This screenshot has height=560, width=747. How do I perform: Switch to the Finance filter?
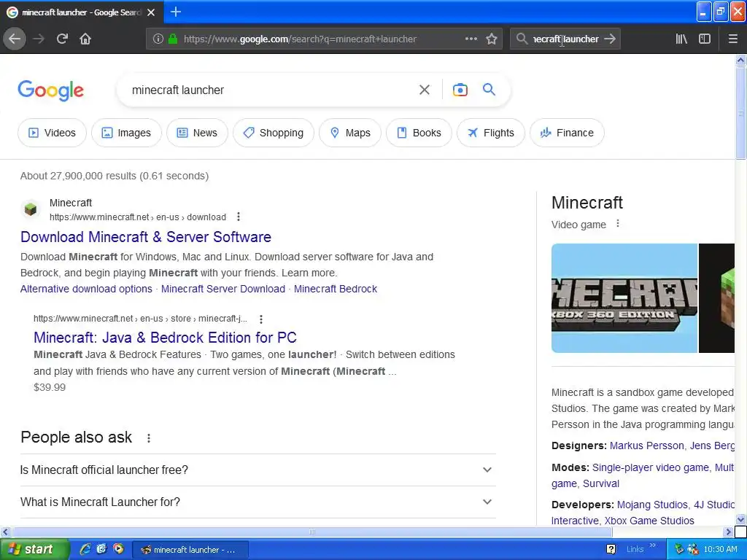(567, 133)
